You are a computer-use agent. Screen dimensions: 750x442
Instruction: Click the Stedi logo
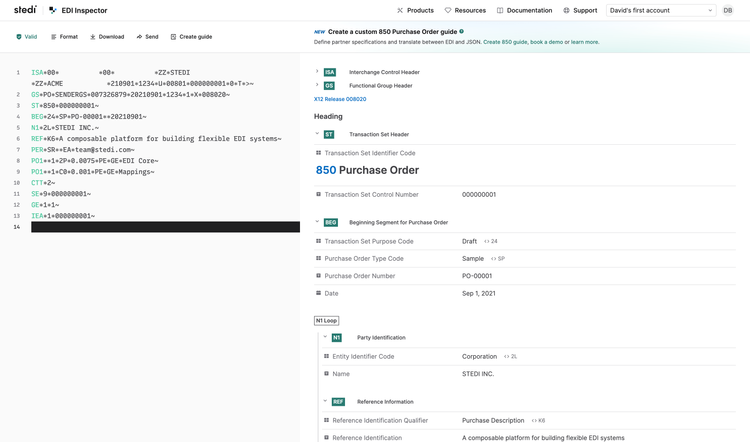(x=25, y=10)
